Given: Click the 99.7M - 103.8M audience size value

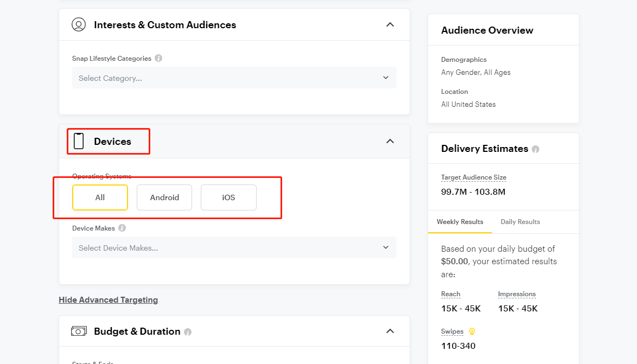Looking at the screenshot, I should click(473, 191).
